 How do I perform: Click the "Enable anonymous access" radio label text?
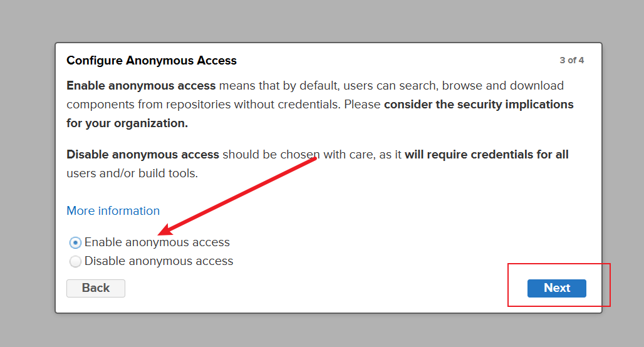coord(157,242)
